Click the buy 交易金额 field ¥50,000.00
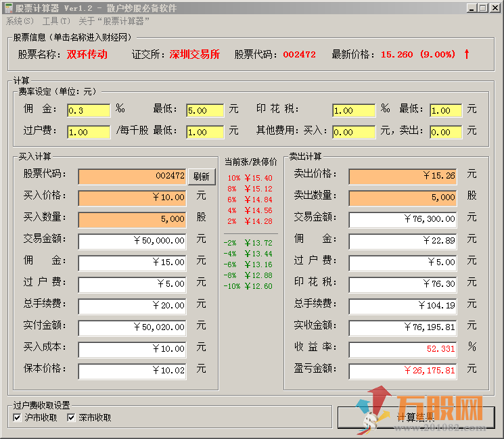This screenshot has width=504, height=439. click(132, 241)
